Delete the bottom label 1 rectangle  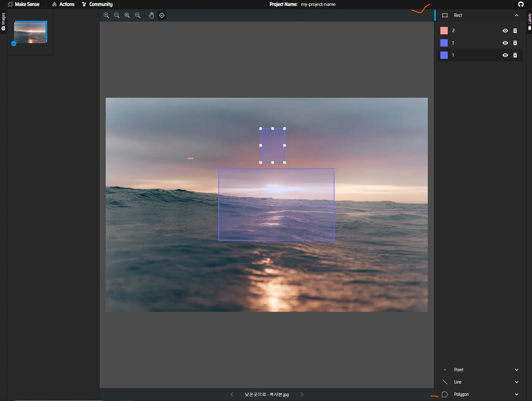(x=515, y=55)
